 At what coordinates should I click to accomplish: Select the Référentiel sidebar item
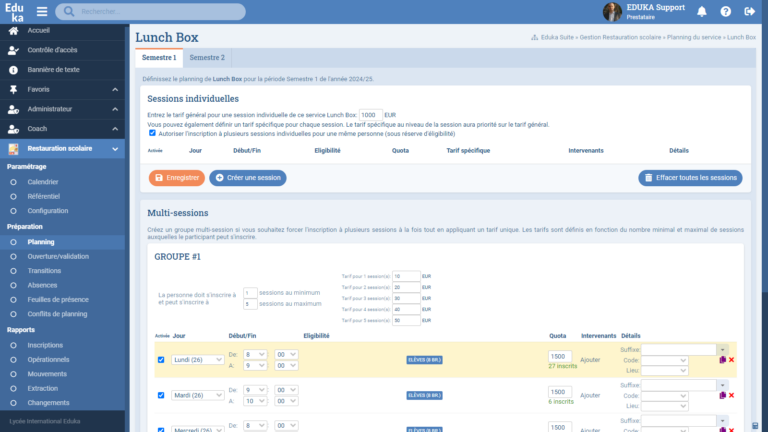tap(44, 196)
